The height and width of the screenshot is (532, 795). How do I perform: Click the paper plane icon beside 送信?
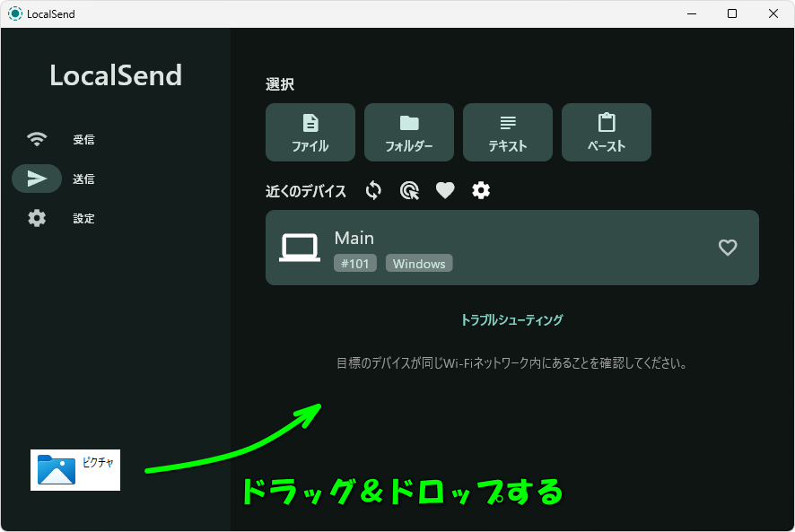click(x=37, y=179)
